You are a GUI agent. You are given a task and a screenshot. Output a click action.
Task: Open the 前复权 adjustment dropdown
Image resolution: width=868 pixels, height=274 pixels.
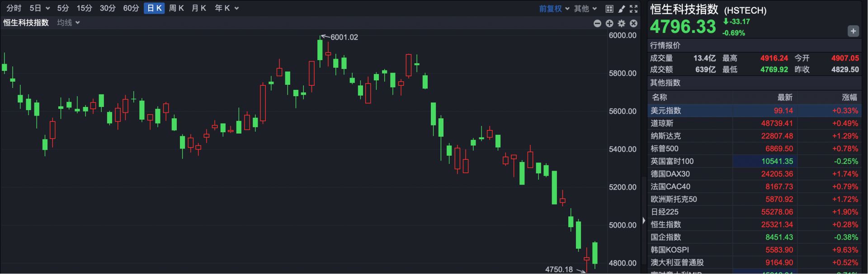554,9
